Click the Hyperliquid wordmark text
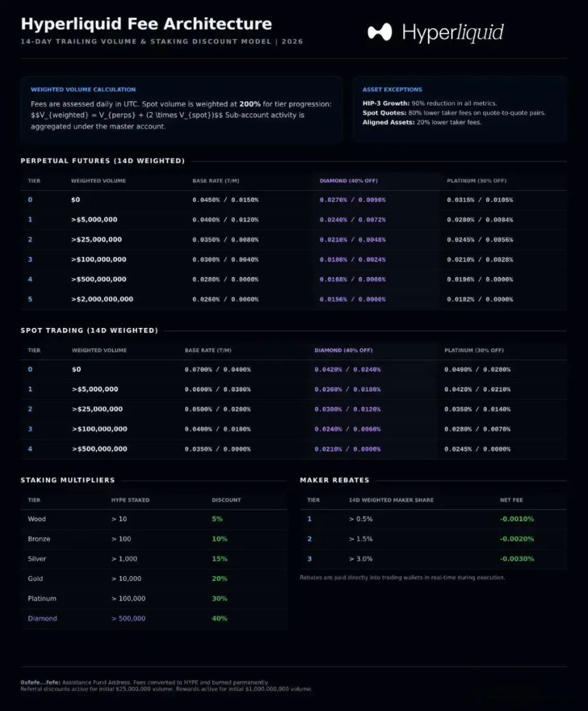The image size is (588, 711). click(452, 32)
